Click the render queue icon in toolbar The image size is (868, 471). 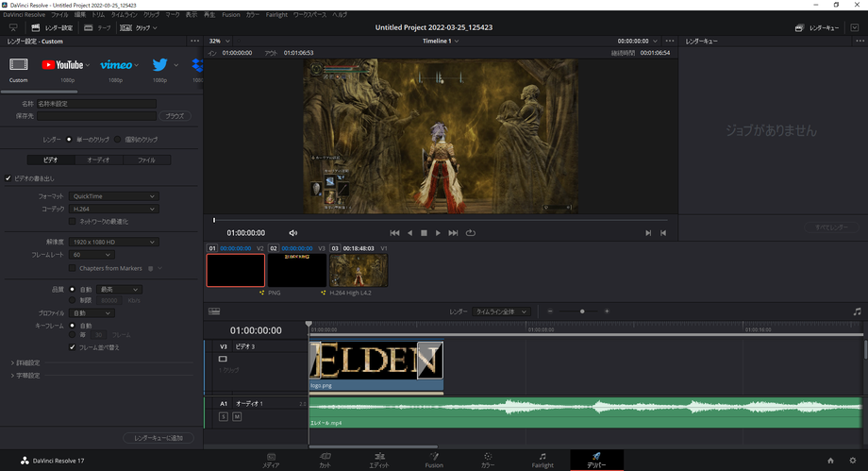799,27
